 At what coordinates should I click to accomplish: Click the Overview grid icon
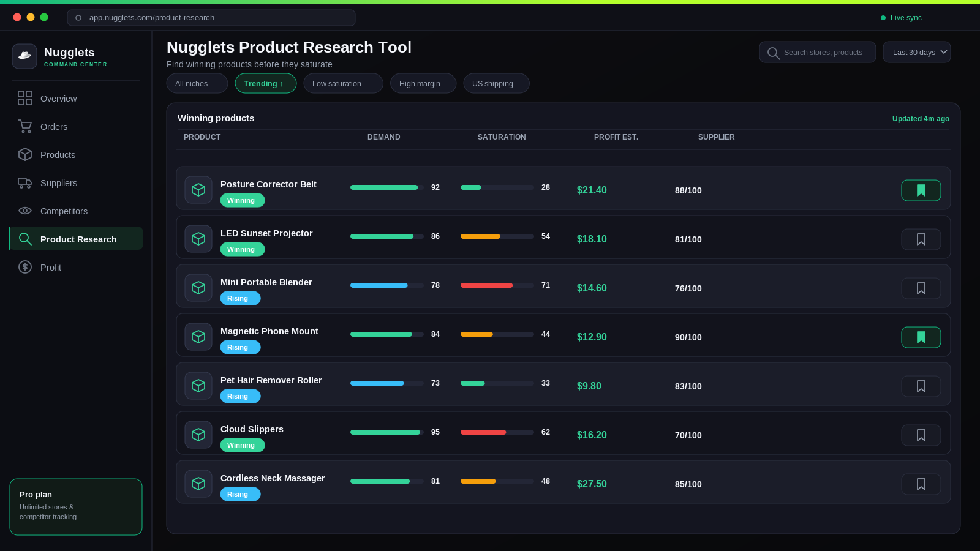pyautogui.click(x=25, y=98)
